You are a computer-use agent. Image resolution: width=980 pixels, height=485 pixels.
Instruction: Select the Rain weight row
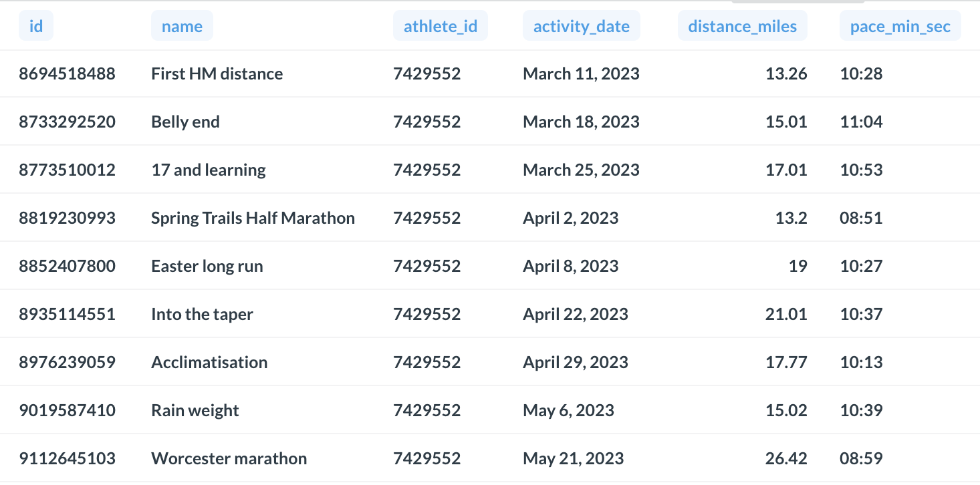click(195, 410)
